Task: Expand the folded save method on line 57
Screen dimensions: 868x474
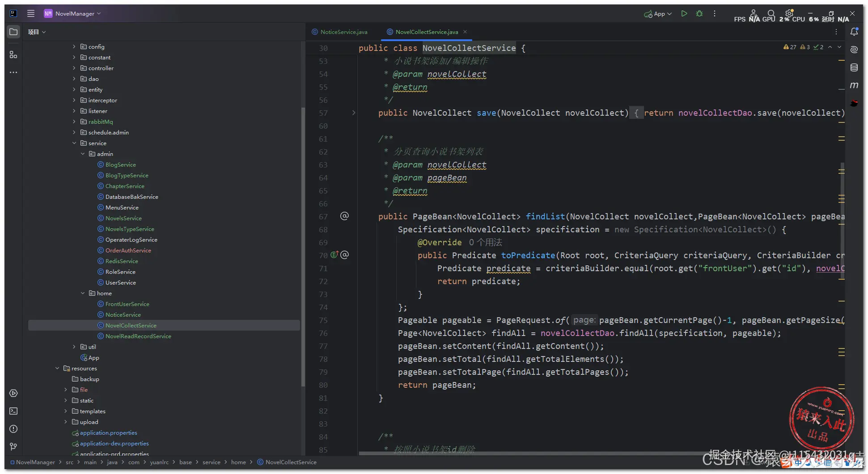Action: tap(354, 113)
